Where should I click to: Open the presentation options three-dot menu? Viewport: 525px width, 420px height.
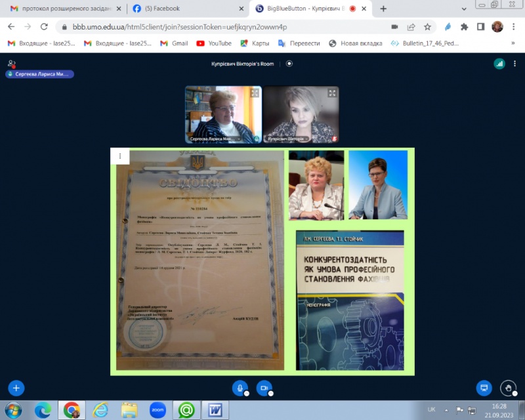[120, 156]
